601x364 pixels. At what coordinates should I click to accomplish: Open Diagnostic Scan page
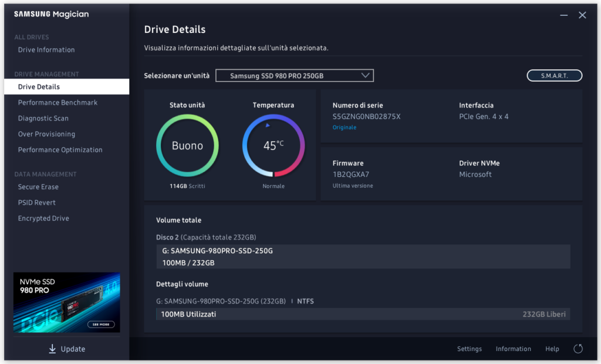pyautogui.click(x=43, y=118)
